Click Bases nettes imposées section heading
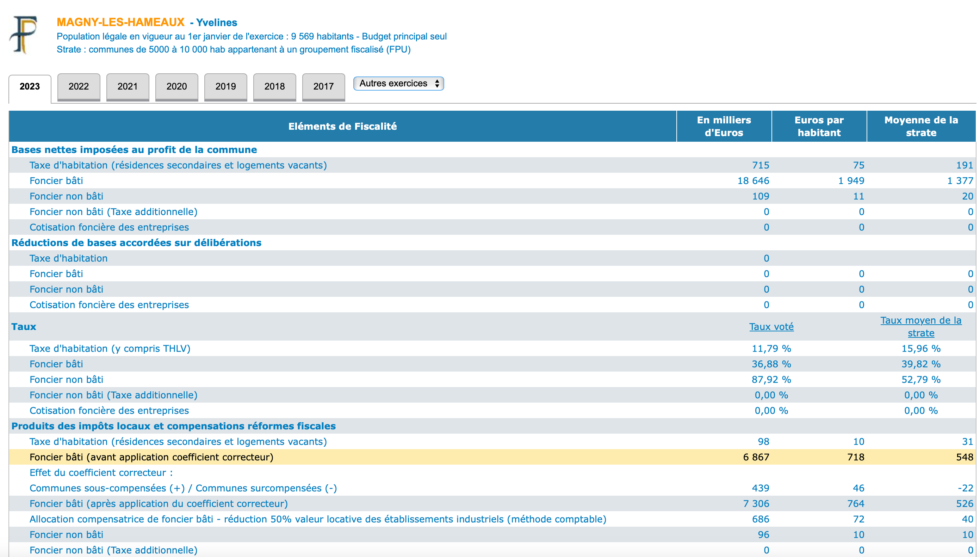980x557 pixels. pyautogui.click(x=134, y=149)
